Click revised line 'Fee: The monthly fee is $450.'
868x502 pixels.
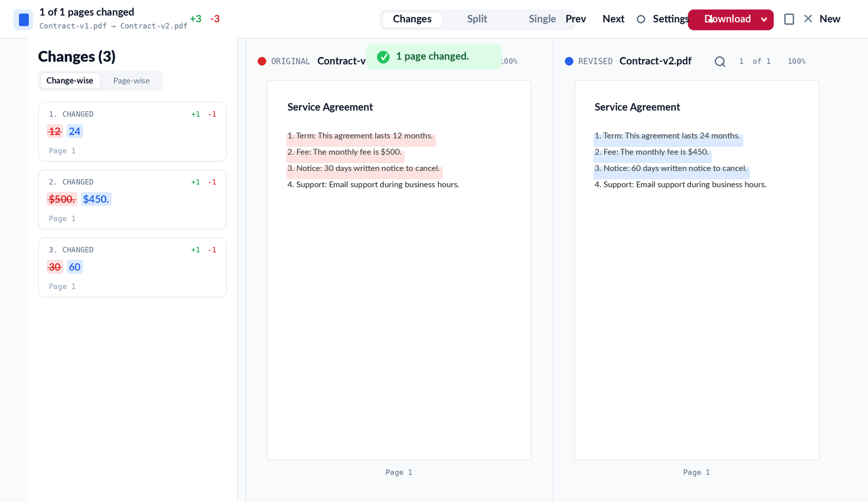pos(652,152)
